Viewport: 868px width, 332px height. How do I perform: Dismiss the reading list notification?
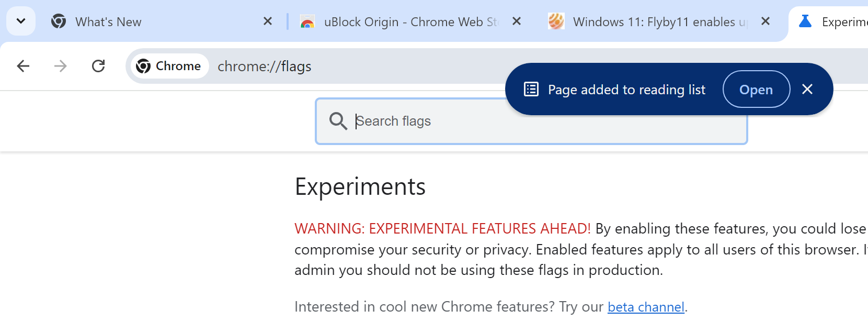click(807, 90)
